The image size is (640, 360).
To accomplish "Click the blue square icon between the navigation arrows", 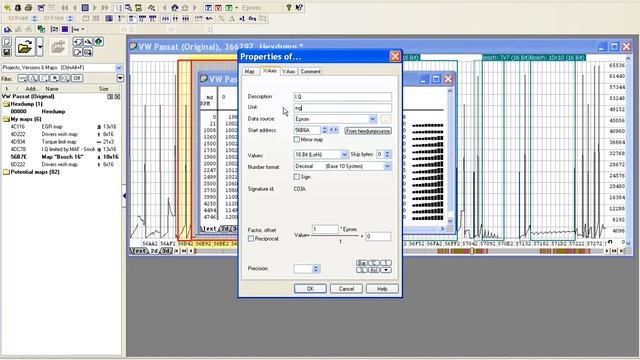I will click(85, 8).
